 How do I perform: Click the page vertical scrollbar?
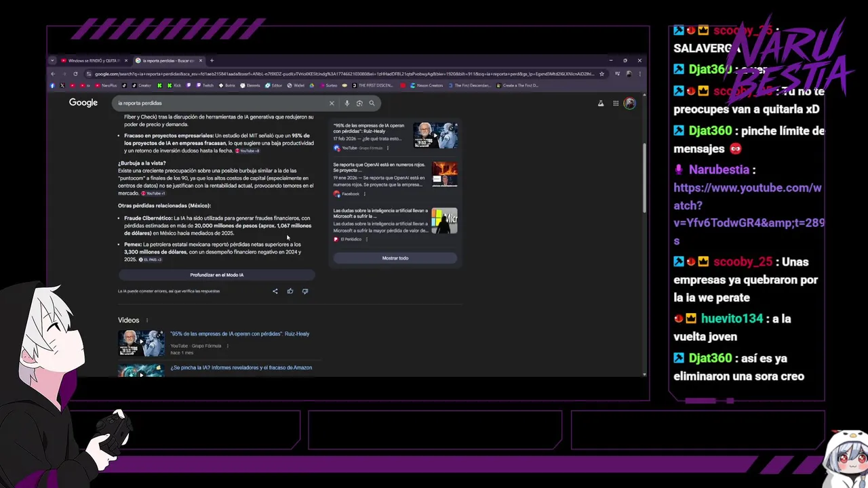[644, 176]
